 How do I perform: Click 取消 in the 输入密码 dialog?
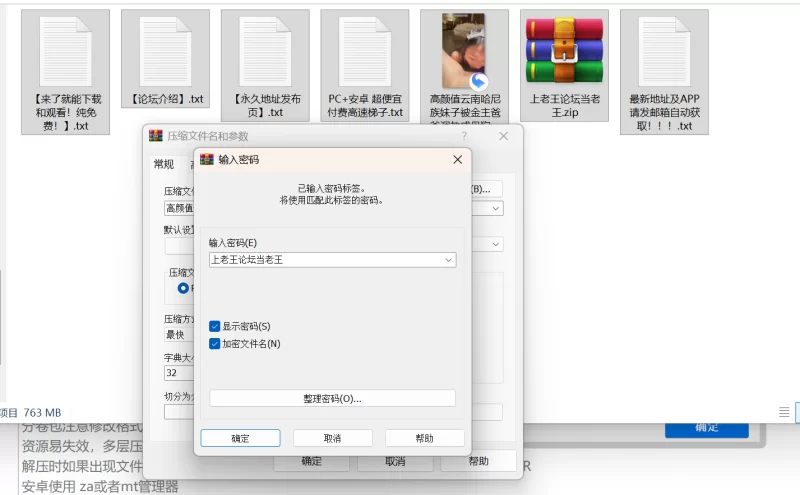(333, 438)
